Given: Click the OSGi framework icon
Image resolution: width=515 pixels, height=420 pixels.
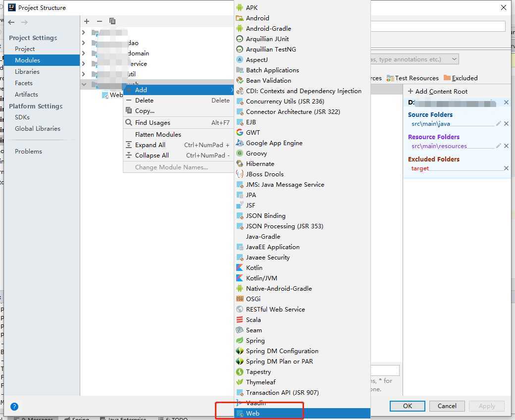Looking at the screenshot, I should pos(240,299).
